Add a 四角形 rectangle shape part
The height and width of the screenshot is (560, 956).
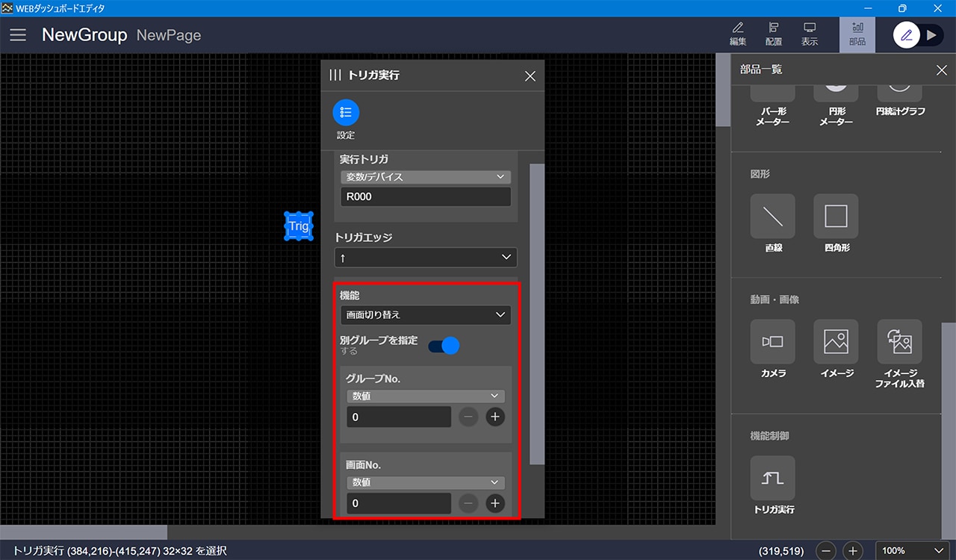pyautogui.click(x=836, y=217)
